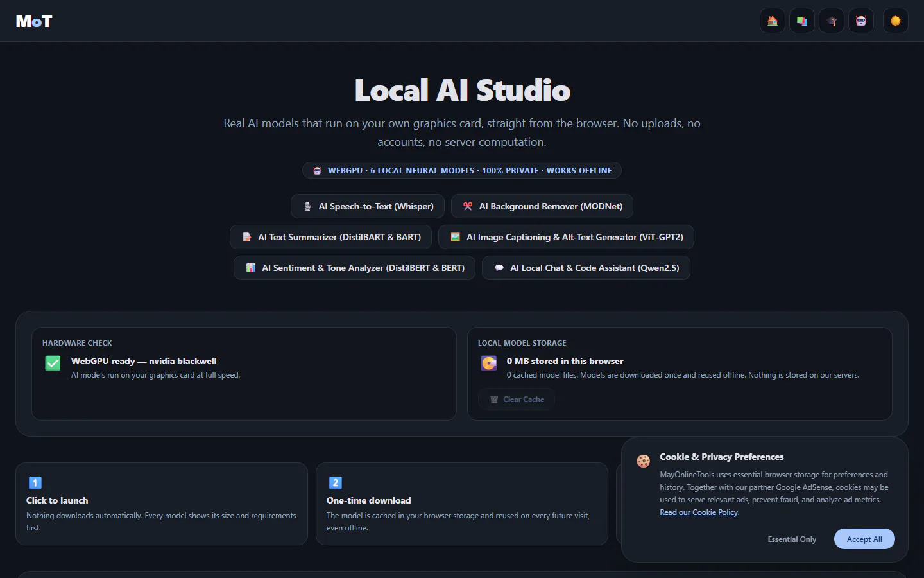Click the LOCAL MODEL STORAGE label
This screenshot has width=924, height=578.
[522, 343]
